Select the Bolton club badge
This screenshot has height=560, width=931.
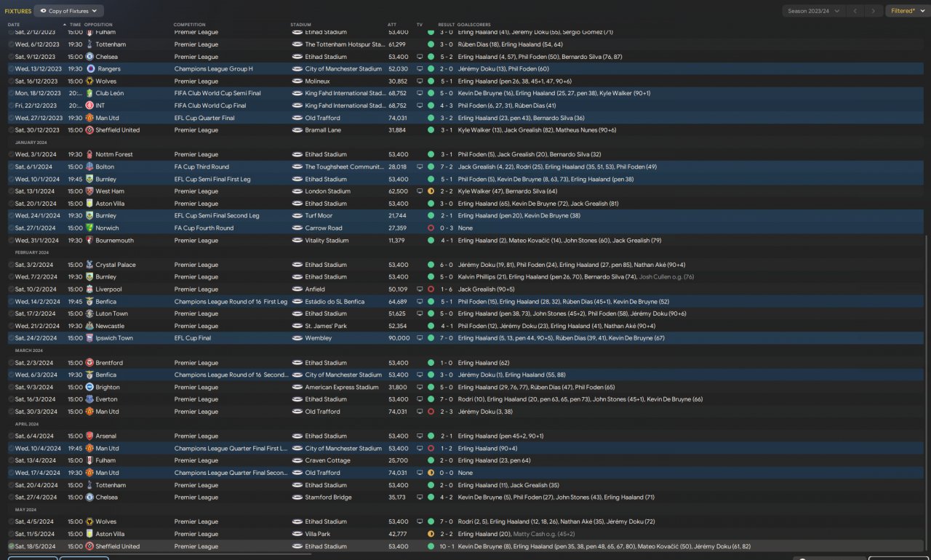coord(89,167)
